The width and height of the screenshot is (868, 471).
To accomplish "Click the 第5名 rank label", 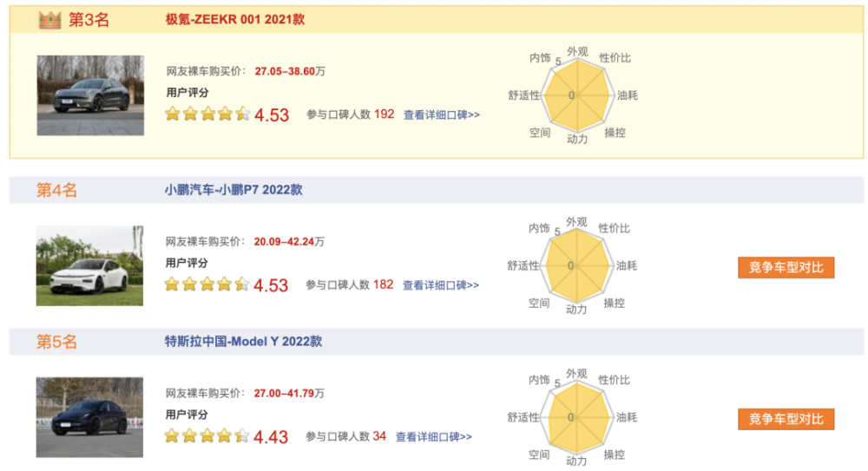I will 57,343.
